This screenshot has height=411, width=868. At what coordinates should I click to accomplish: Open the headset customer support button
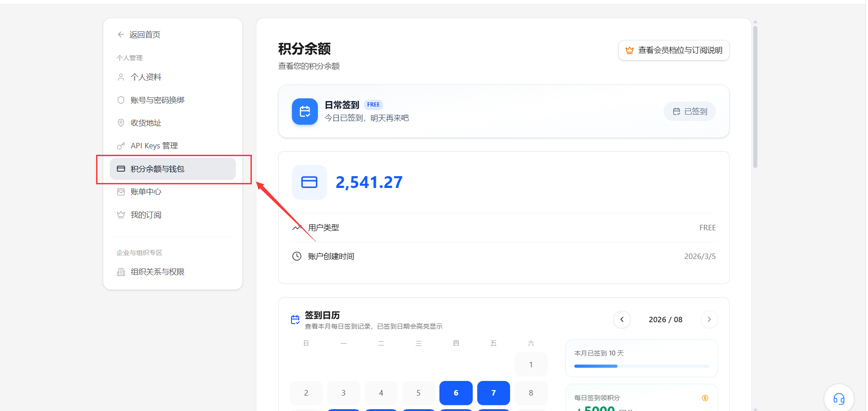839,399
